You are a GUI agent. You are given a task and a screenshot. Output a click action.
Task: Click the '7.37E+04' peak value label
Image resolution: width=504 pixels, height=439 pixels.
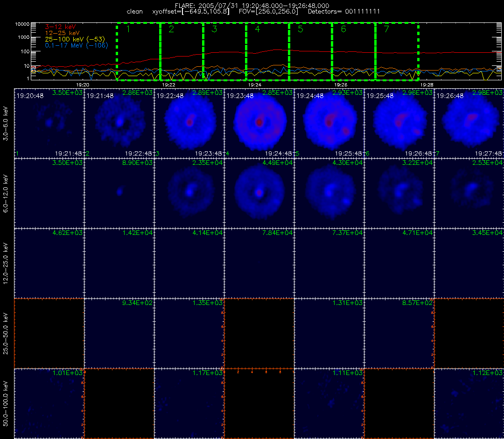point(348,233)
